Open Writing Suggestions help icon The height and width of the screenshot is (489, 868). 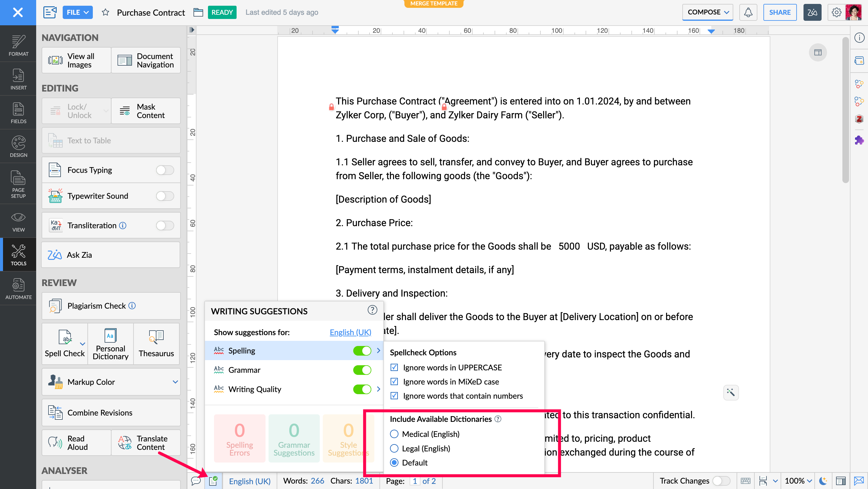(372, 310)
